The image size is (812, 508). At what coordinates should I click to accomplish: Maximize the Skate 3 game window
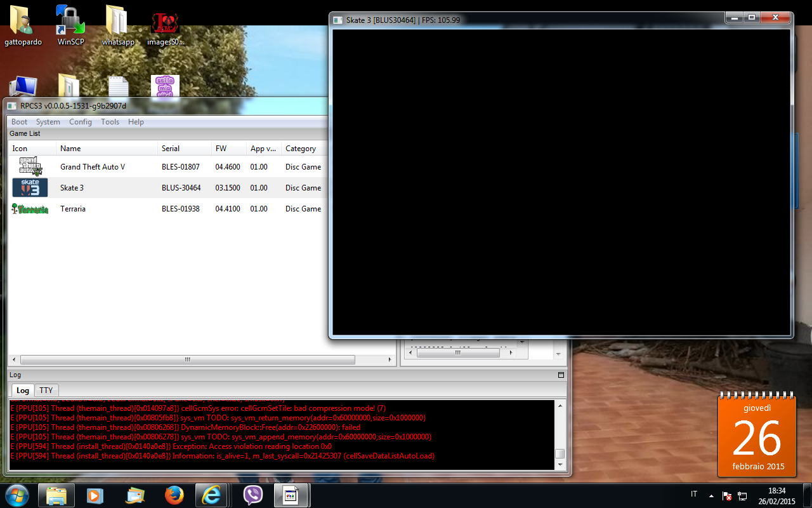click(x=751, y=18)
